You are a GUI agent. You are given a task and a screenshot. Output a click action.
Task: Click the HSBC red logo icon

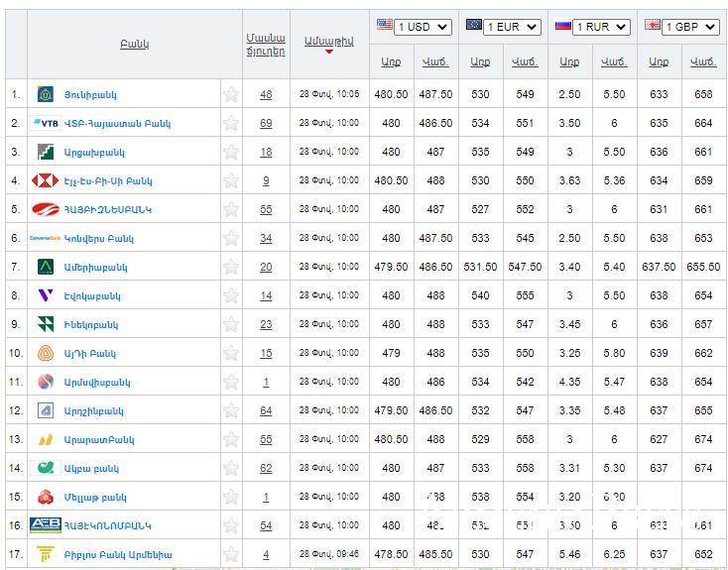click(x=46, y=180)
